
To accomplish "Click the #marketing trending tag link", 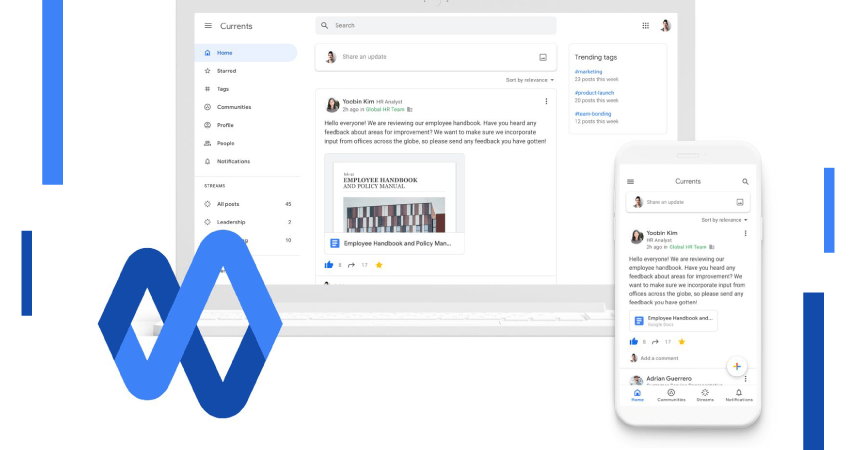I will pyautogui.click(x=588, y=71).
